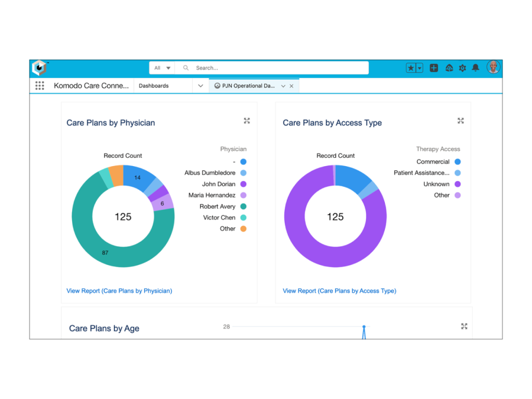Screen dimensions: 532x399
Task: View notifications bell icon
Action: coord(476,68)
